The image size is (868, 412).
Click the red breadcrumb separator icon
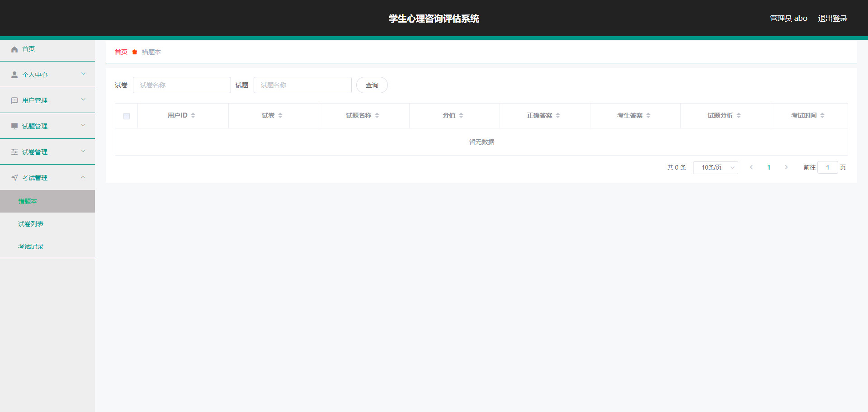click(x=135, y=52)
